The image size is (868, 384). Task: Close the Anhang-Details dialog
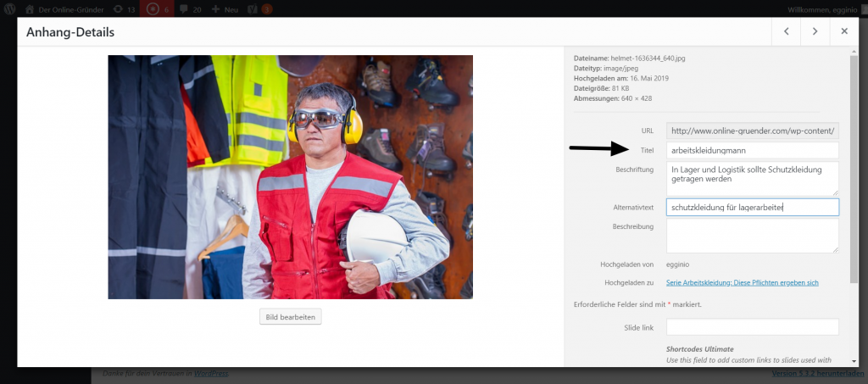click(844, 31)
